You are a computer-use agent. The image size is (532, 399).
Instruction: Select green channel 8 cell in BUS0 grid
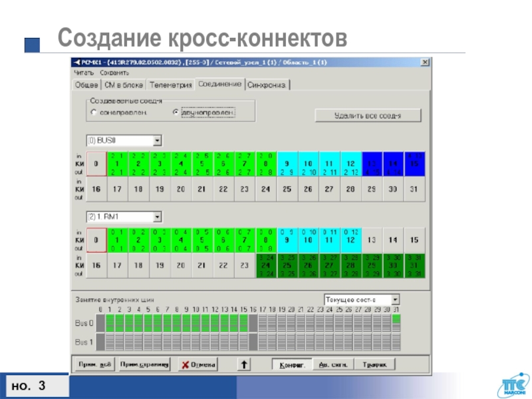[265, 164]
